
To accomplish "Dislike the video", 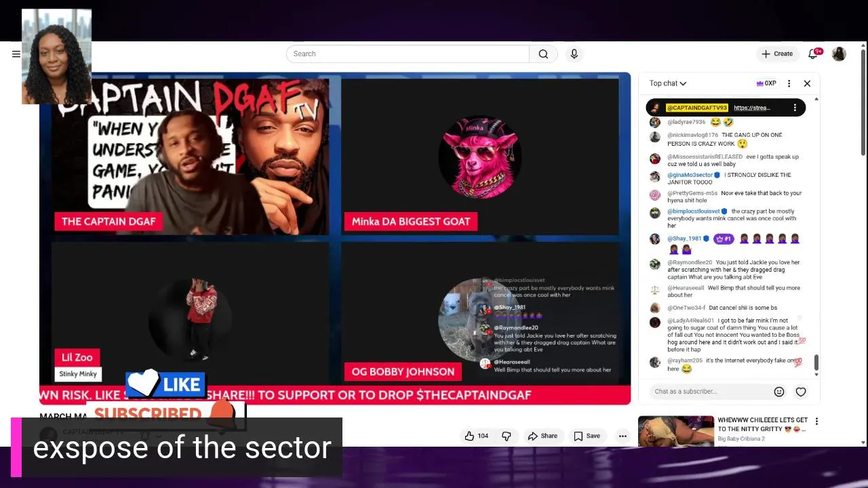I will click(507, 436).
